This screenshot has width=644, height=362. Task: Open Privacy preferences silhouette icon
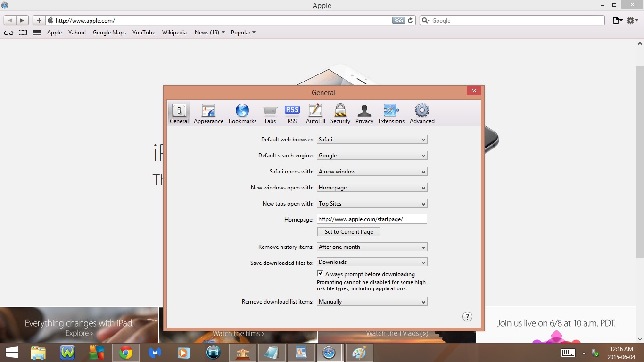coord(364,114)
